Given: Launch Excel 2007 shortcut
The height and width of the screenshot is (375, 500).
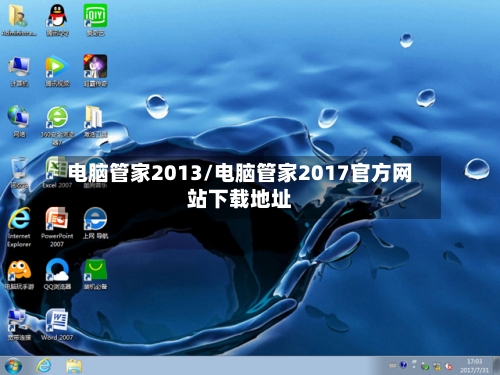Looking at the screenshot, I should click(57, 173).
